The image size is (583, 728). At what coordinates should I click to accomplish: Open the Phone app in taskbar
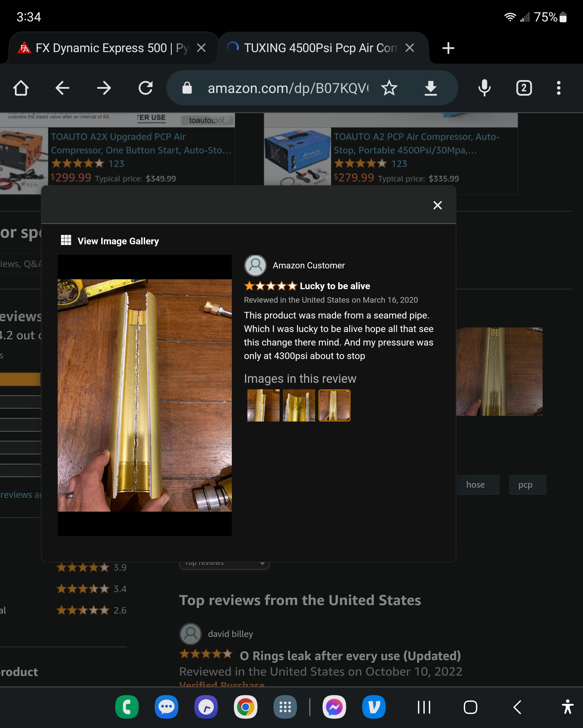click(x=127, y=707)
